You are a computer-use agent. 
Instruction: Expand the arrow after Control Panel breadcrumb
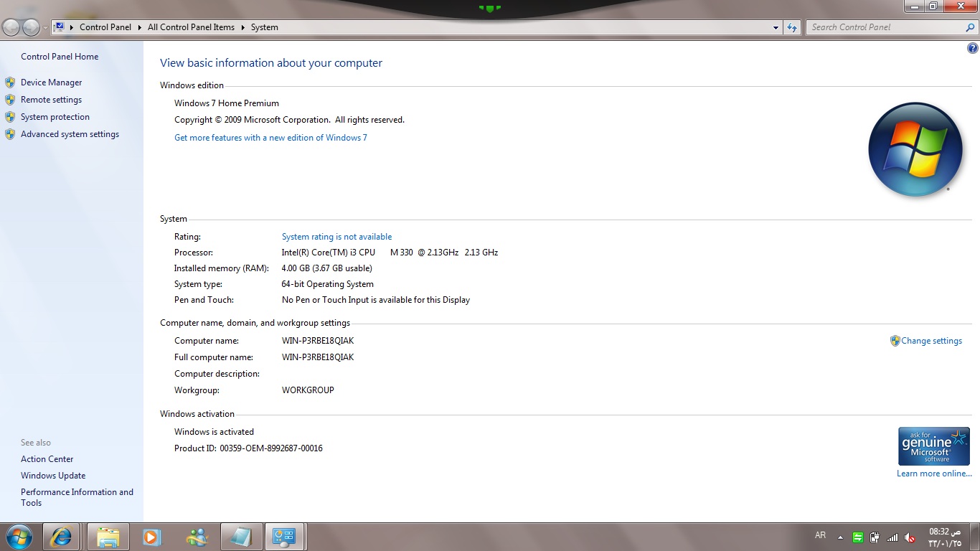pos(140,27)
